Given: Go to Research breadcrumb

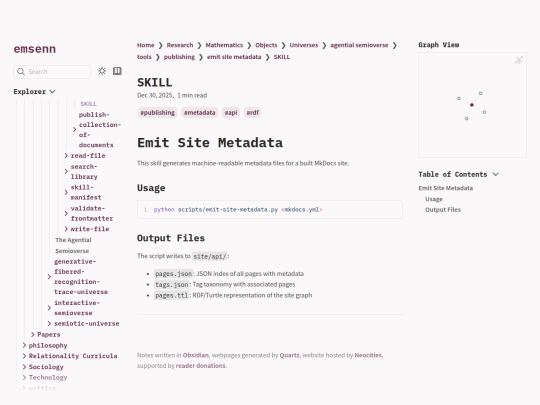Looking at the screenshot, I should coord(180,45).
